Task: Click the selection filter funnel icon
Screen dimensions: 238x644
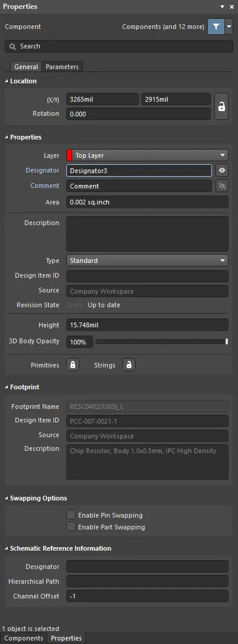Action: pos(216,27)
